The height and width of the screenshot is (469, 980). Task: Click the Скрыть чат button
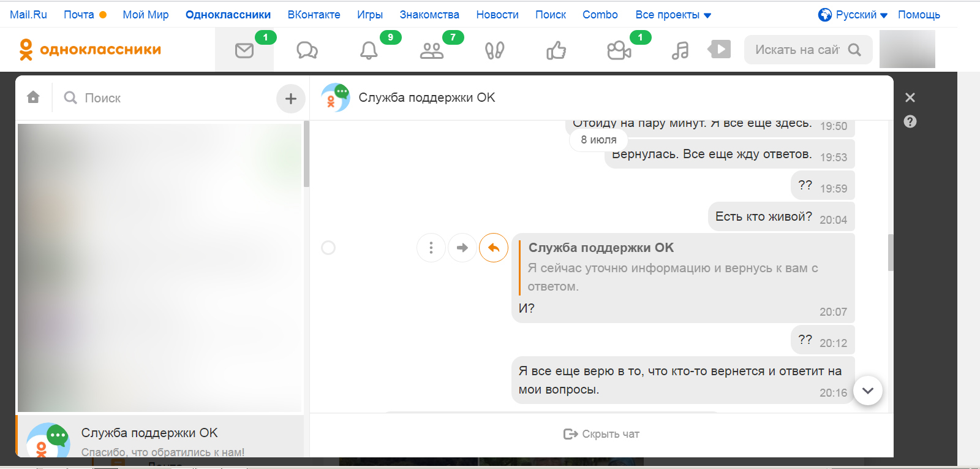click(601, 434)
